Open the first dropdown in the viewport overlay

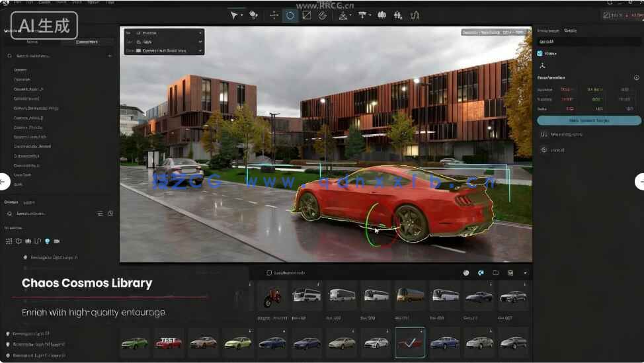coord(167,32)
